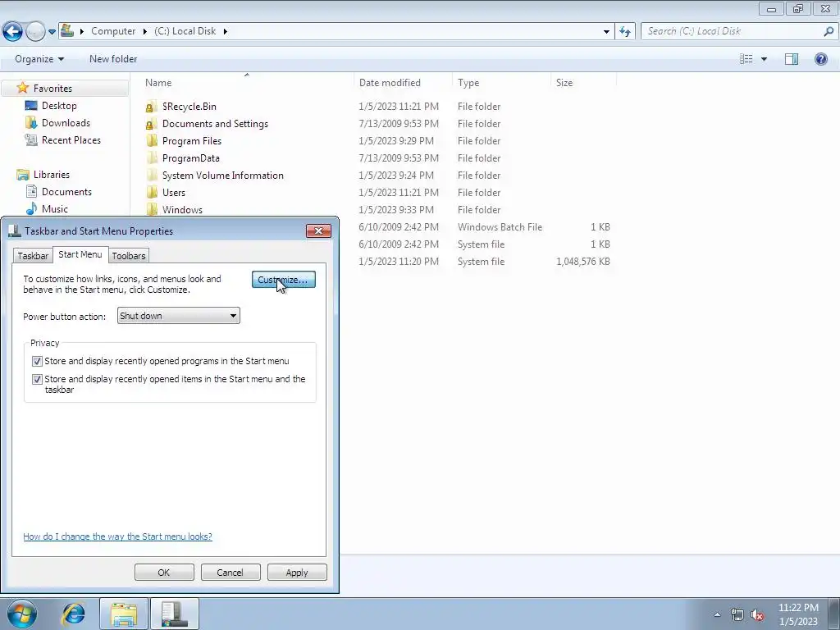Switch to the Taskbar tab
Viewport: 840px width, 630px height.
(x=33, y=256)
